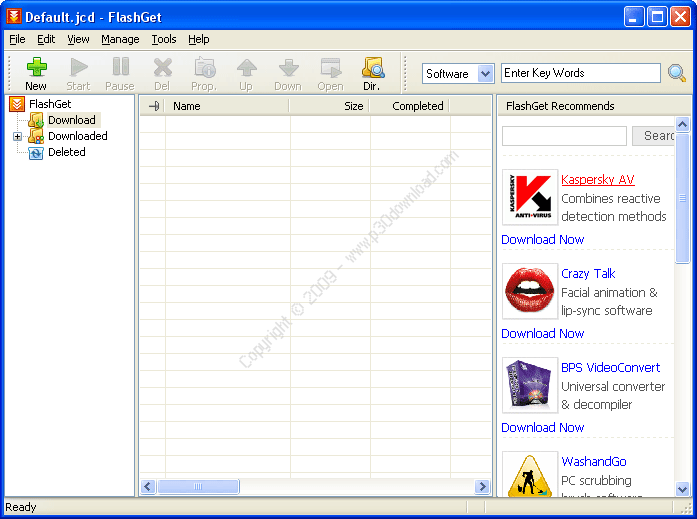The height and width of the screenshot is (519, 697).
Task: Click recommends panel scroll up arrow
Action: [682, 124]
